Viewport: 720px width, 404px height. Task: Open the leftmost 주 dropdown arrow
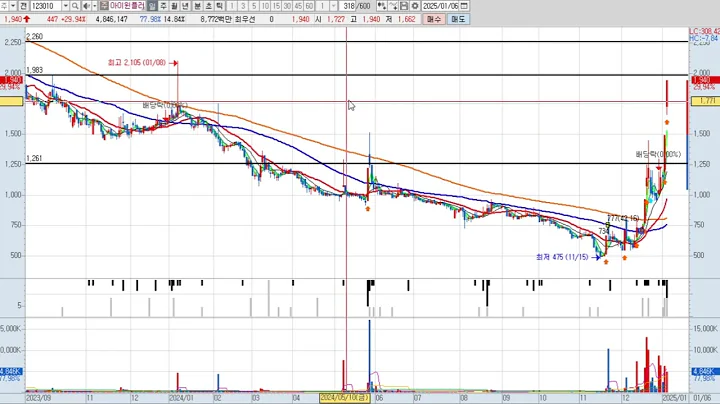click(13, 6)
